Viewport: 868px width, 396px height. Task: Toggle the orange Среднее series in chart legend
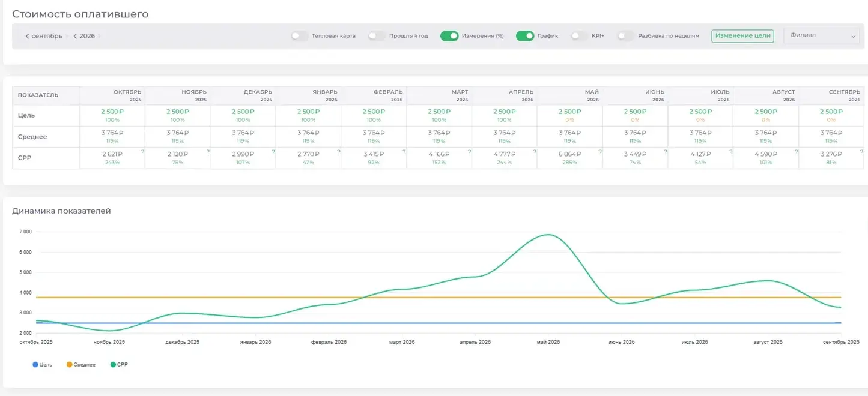coord(81,365)
